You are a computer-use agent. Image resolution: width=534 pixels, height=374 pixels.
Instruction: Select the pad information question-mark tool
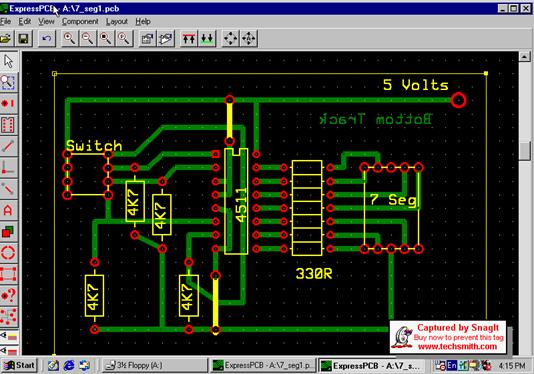click(x=9, y=295)
